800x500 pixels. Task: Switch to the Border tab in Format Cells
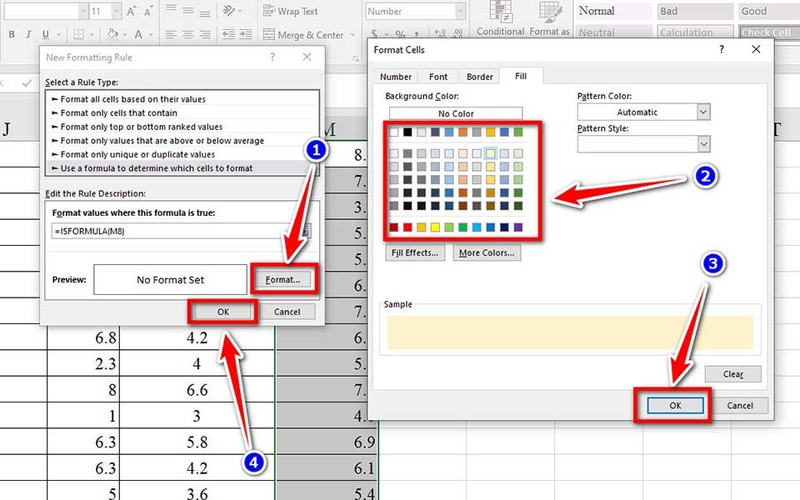pyautogui.click(x=480, y=77)
